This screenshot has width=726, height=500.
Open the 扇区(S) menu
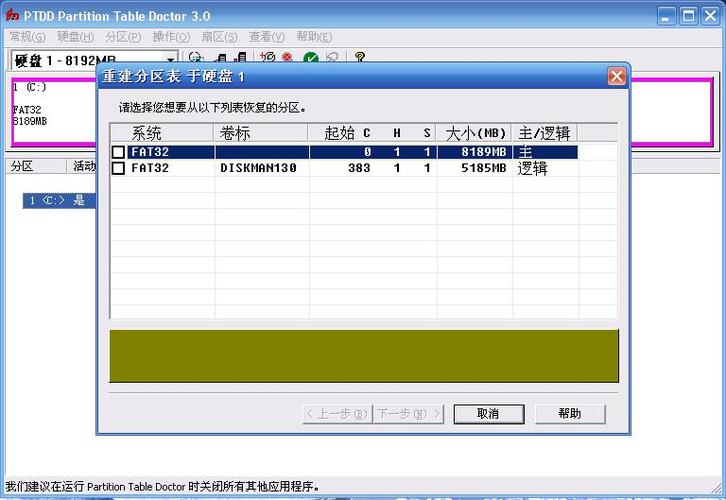coord(219,37)
